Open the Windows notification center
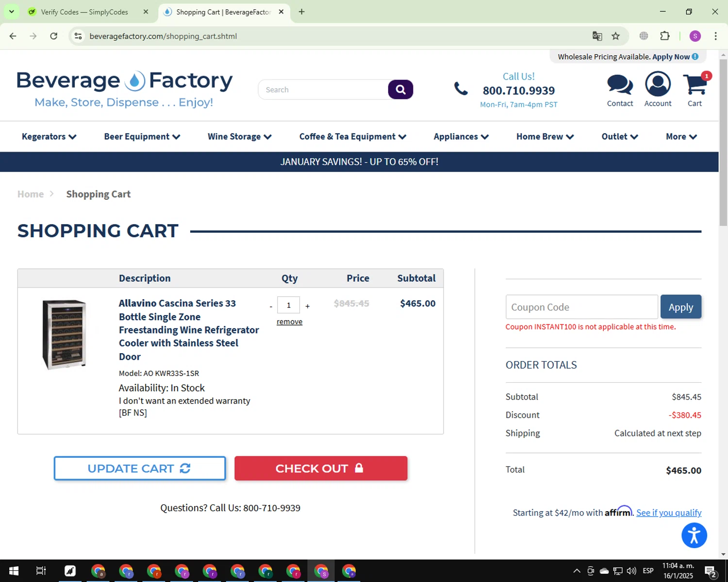The height and width of the screenshot is (582, 728). [711, 571]
